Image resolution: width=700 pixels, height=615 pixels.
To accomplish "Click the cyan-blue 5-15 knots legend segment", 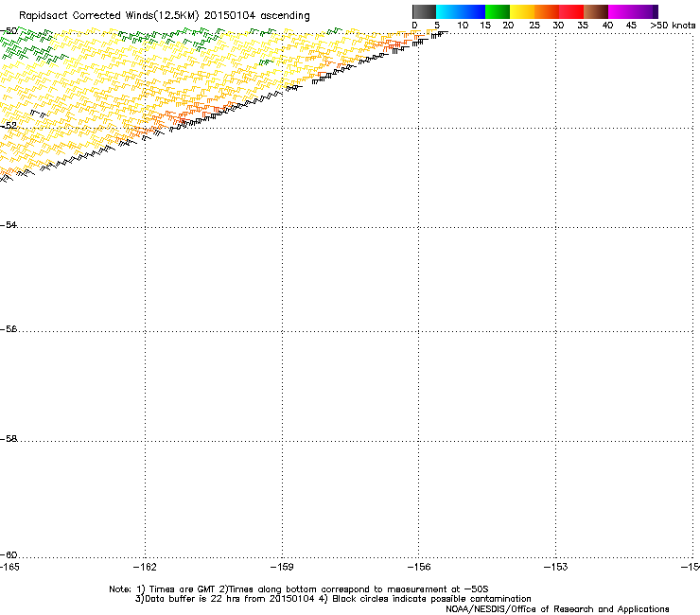I will pos(461,11).
